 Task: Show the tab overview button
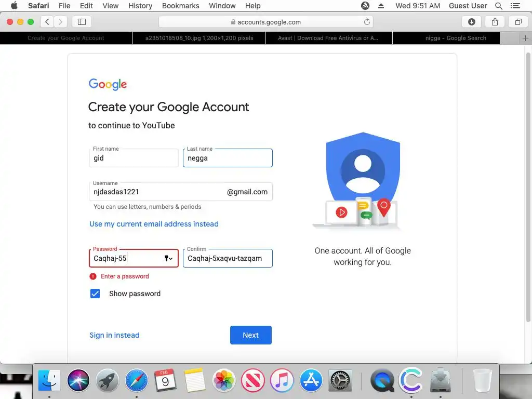(518, 22)
